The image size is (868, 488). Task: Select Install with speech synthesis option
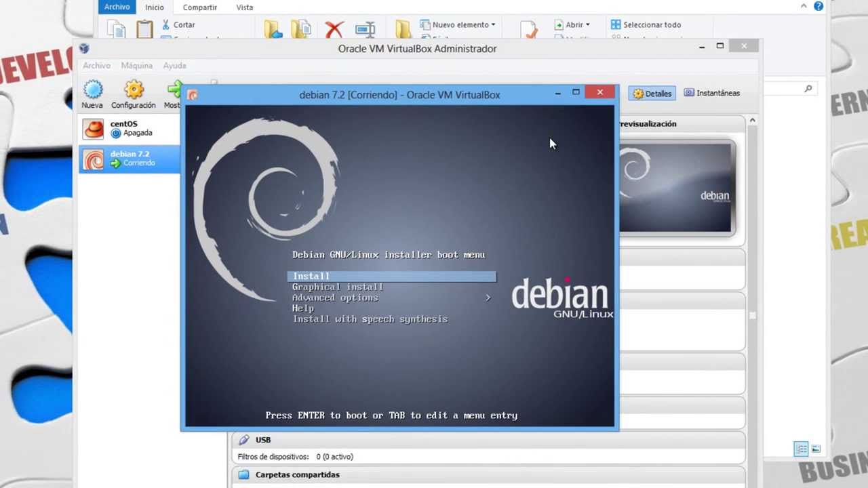[370, 319]
